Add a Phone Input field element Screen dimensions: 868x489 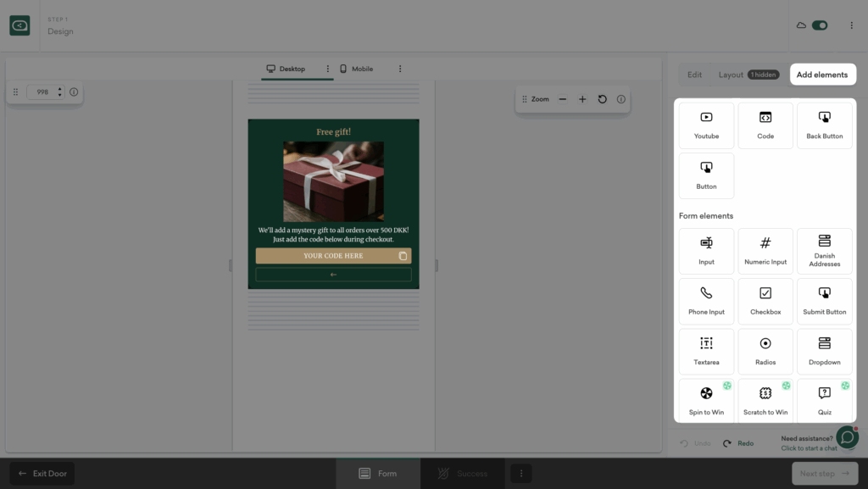click(x=706, y=301)
